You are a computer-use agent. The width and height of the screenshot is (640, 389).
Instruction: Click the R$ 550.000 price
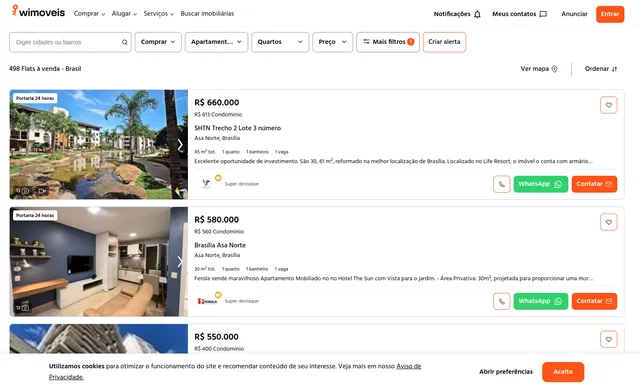tap(217, 337)
